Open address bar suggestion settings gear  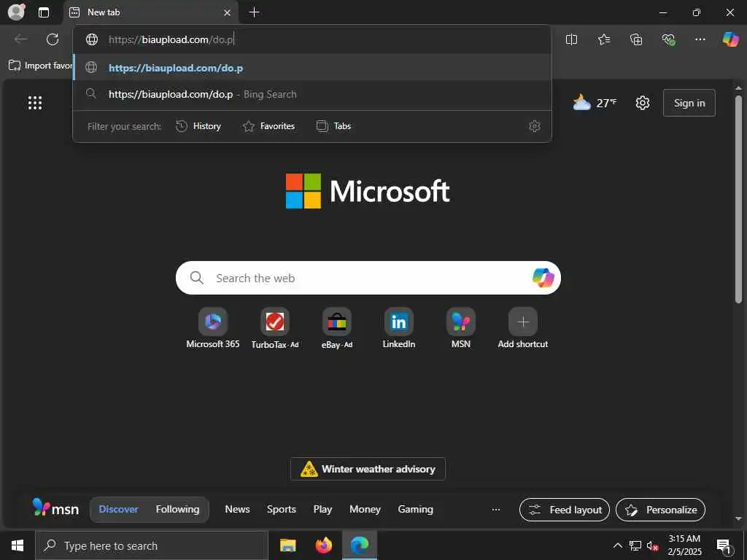[x=535, y=126]
